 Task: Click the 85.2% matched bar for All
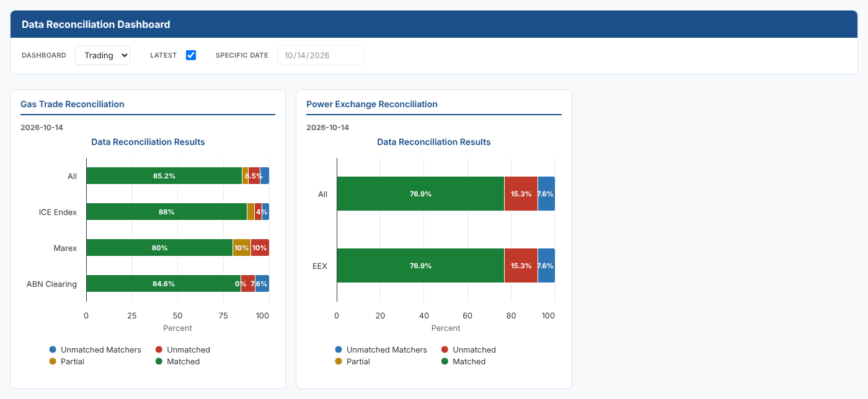(164, 176)
